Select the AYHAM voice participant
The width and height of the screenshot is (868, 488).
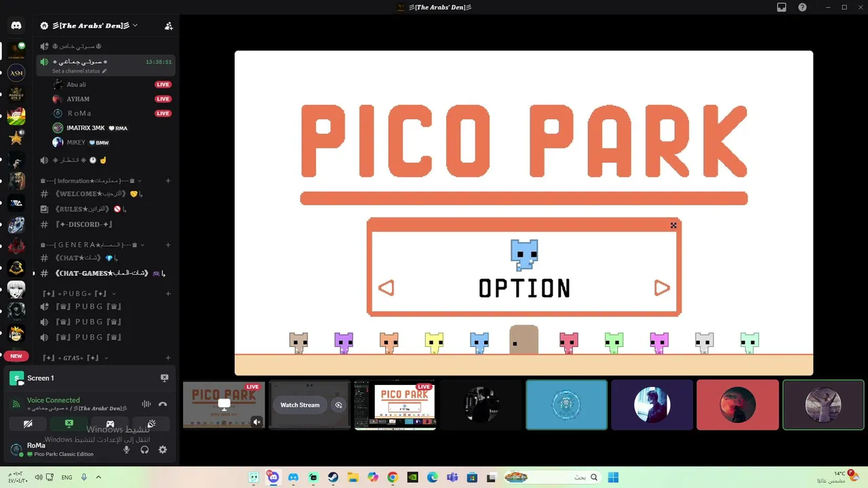112,99
